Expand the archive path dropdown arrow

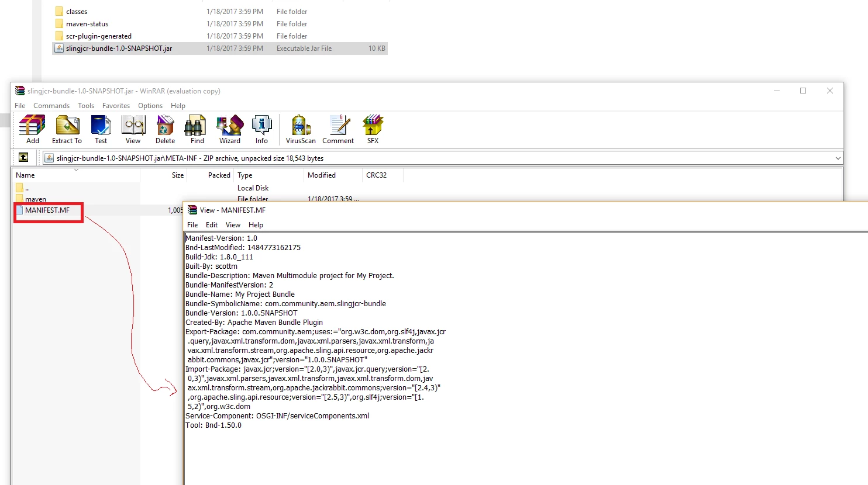click(x=838, y=158)
